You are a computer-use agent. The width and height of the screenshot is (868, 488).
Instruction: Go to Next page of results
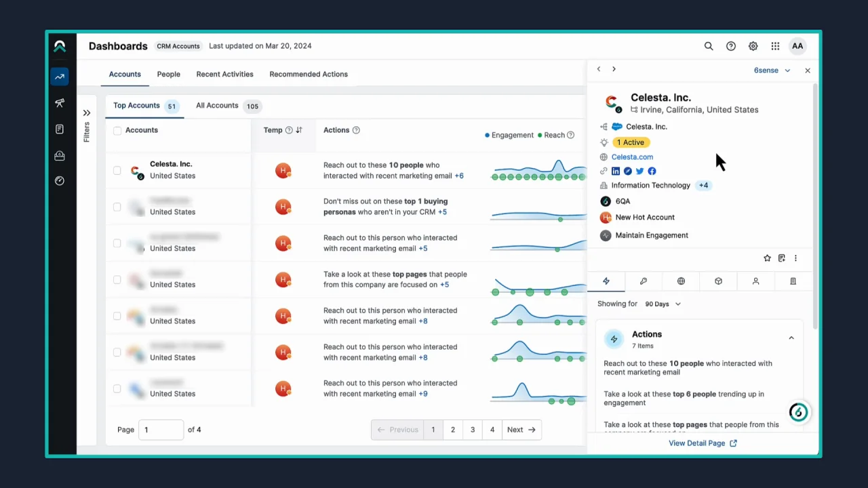point(521,430)
